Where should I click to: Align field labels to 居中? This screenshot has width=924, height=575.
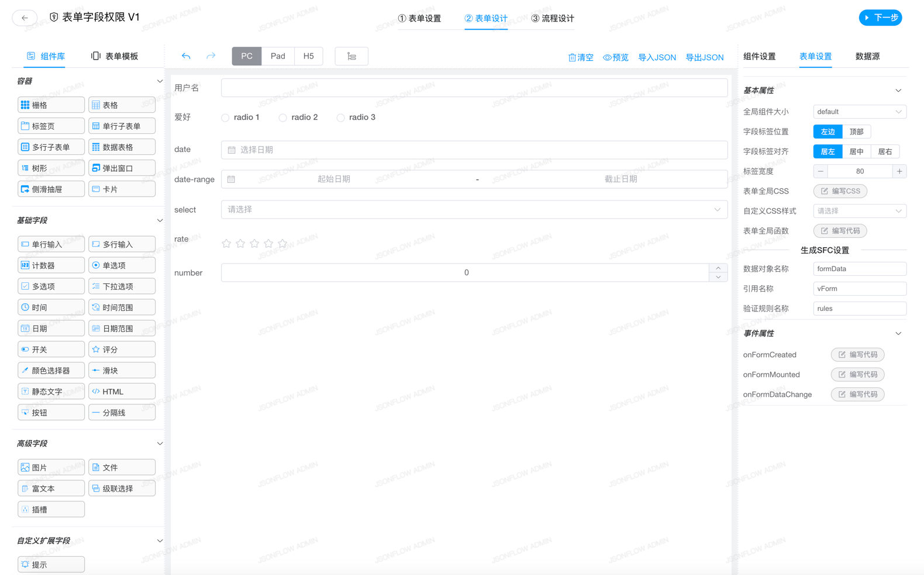856,152
